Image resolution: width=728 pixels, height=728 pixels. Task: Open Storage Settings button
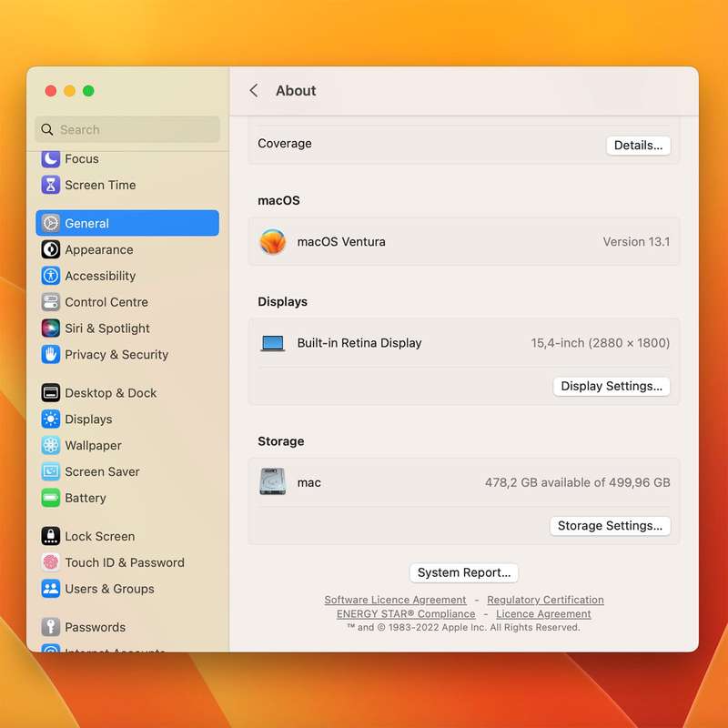coord(610,526)
